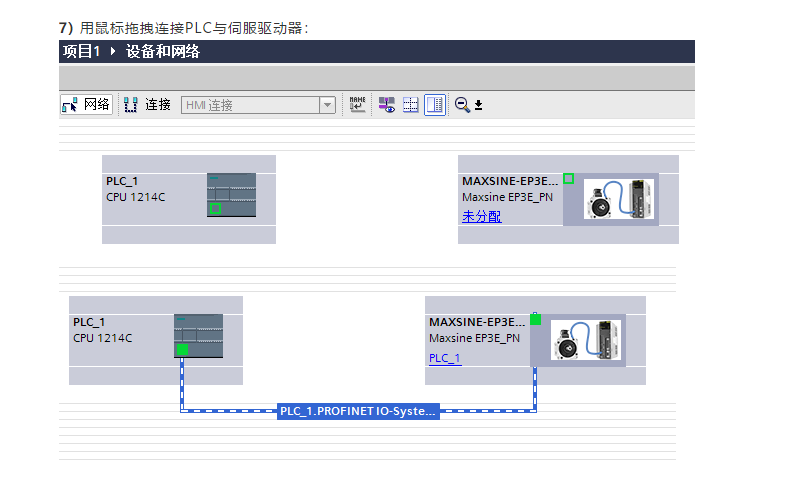
Task: Select the upper servo drive device image
Action: [x=618, y=199]
